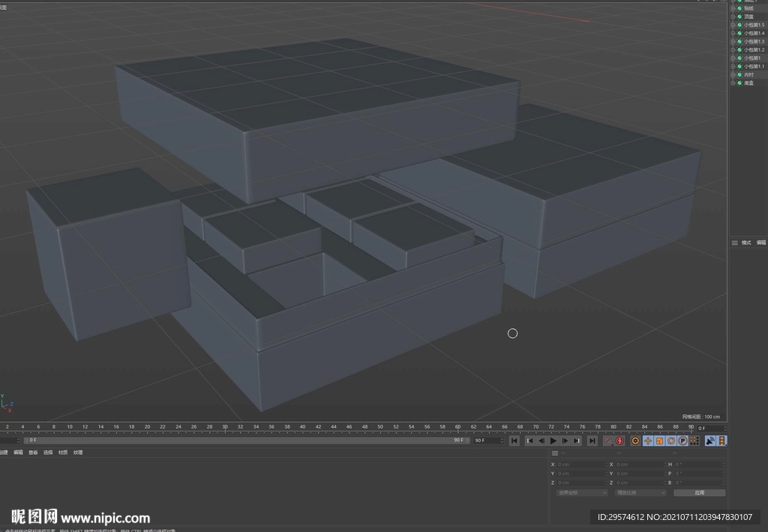Screen dimensions: 768x532
Task: Activate the Position keying icon
Action: click(649, 441)
